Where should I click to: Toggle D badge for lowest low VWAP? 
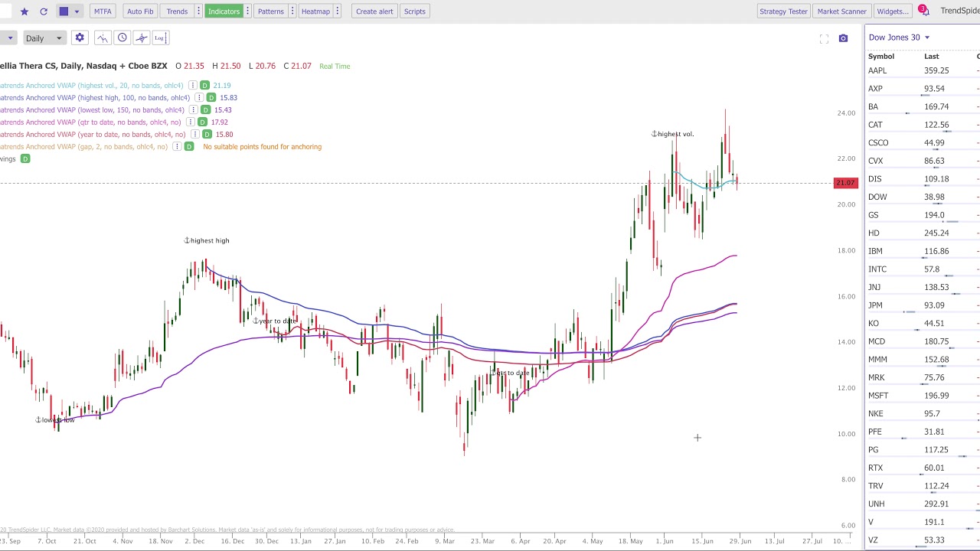(205, 110)
